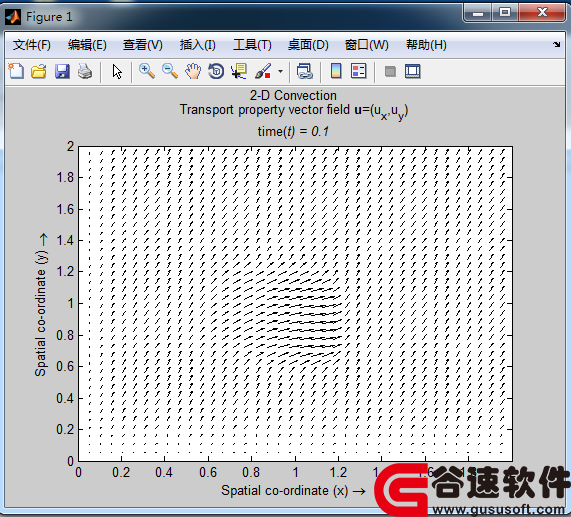Click the x-axis tick label 0.2

(121, 473)
